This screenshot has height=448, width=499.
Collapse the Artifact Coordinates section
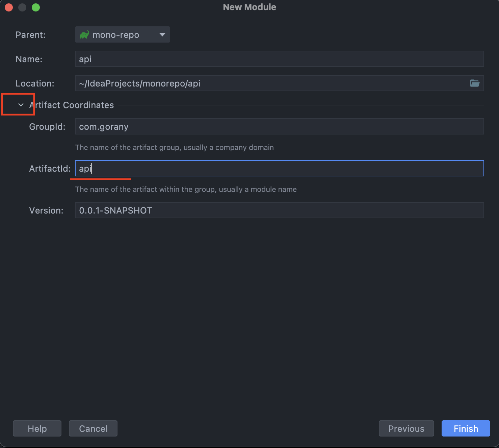coord(21,105)
